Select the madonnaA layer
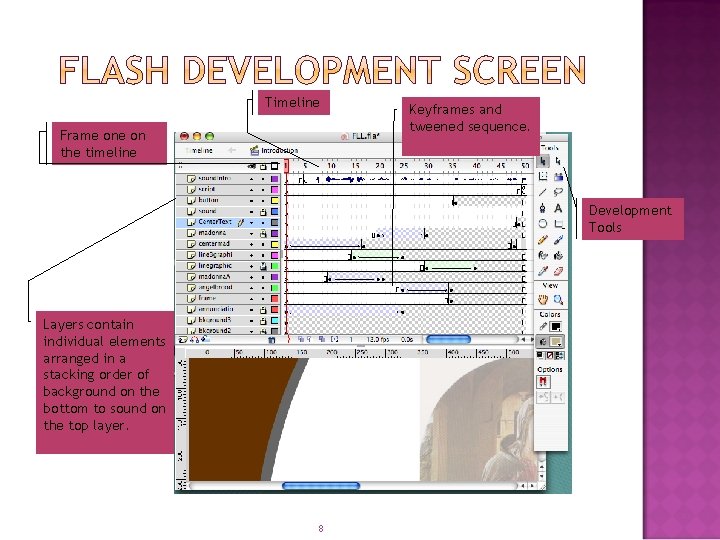720x540 pixels. [228, 277]
